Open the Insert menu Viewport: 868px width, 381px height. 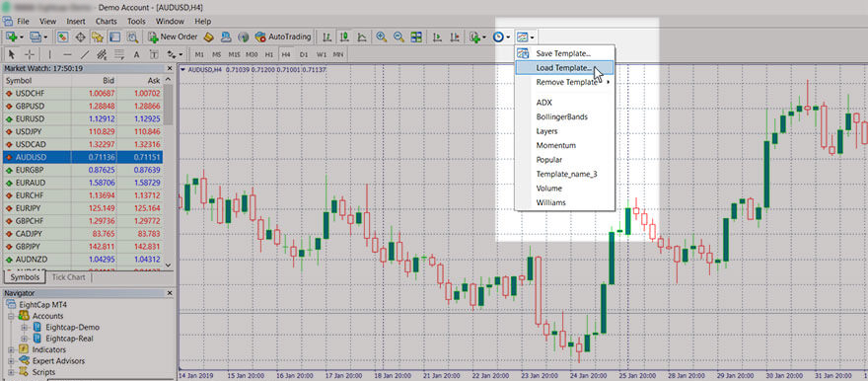point(76,21)
